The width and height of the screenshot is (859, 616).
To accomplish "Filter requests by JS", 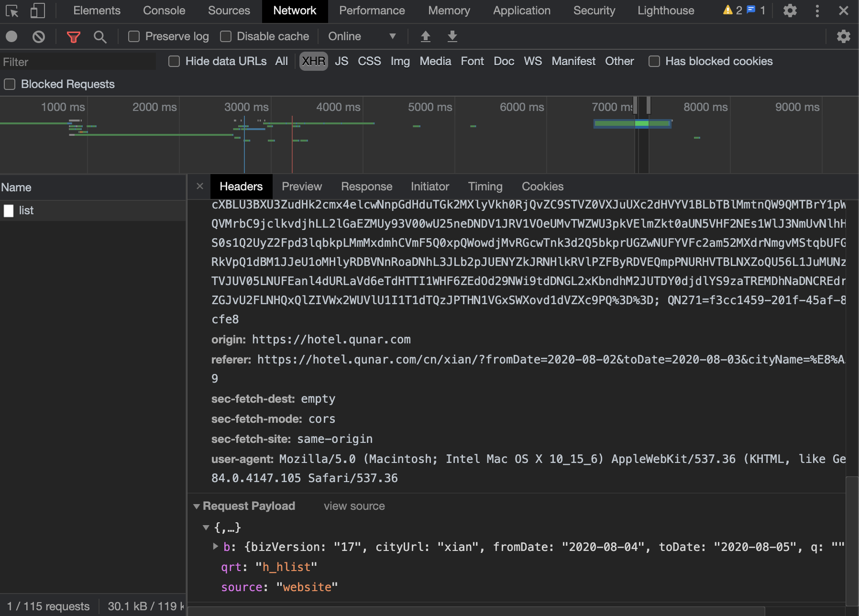I will click(x=341, y=61).
